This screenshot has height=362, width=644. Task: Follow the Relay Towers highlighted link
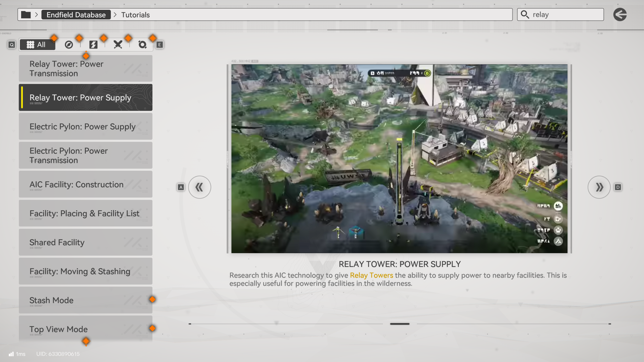click(x=371, y=275)
